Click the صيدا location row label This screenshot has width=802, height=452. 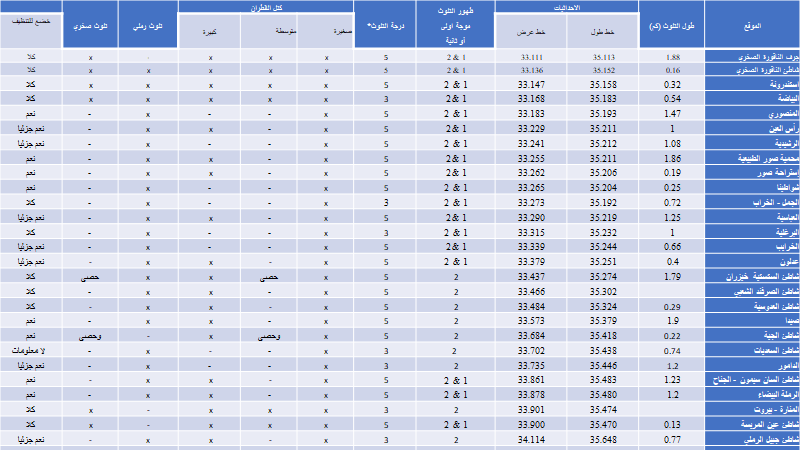(x=752, y=321)
